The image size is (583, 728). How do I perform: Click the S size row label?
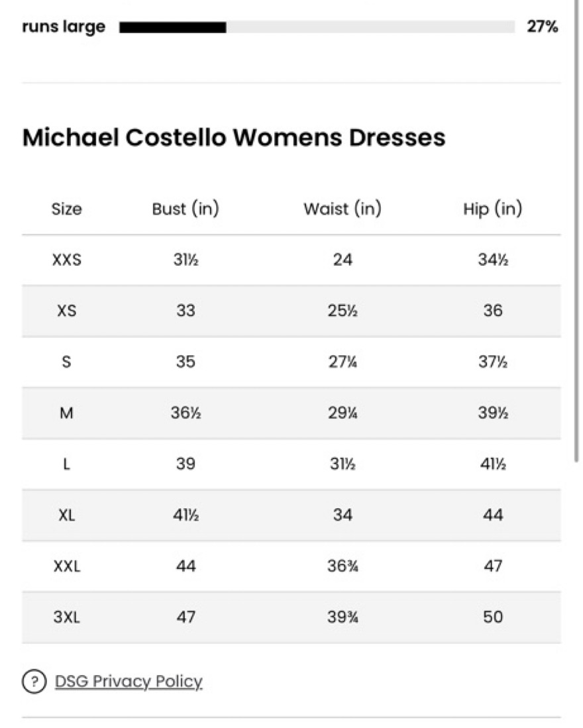click(66, 362)
